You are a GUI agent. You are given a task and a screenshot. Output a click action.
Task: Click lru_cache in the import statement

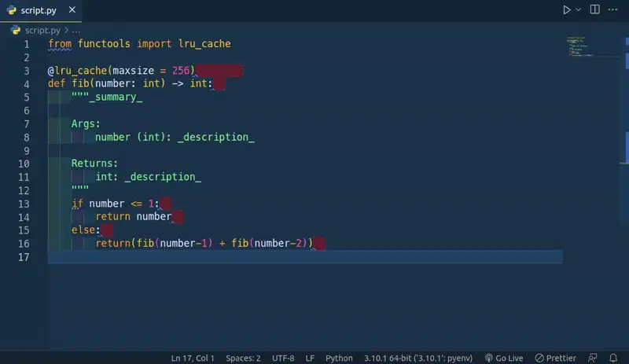click(204, 44)
